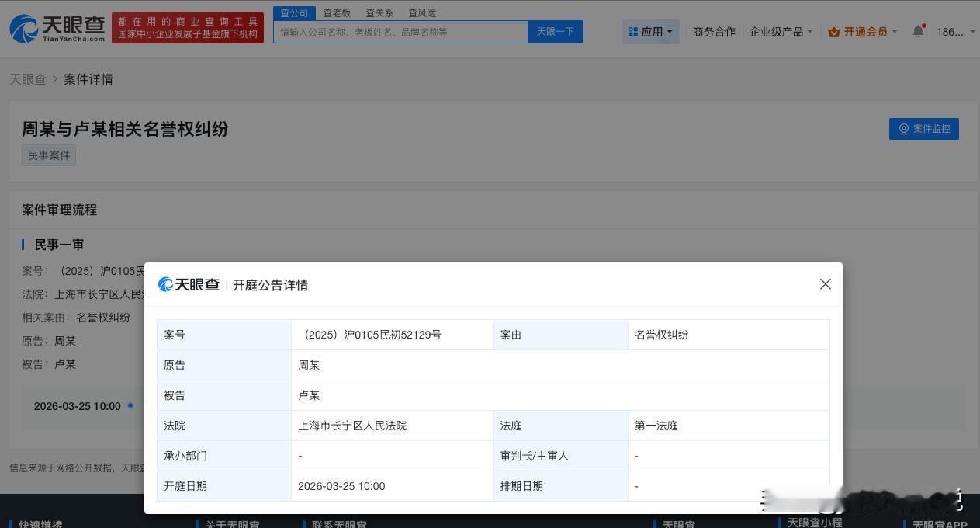Click the crown icon beside 开通会员
Image resolution: width=980 pixels, height=528 pixels.
coord(834,32)
